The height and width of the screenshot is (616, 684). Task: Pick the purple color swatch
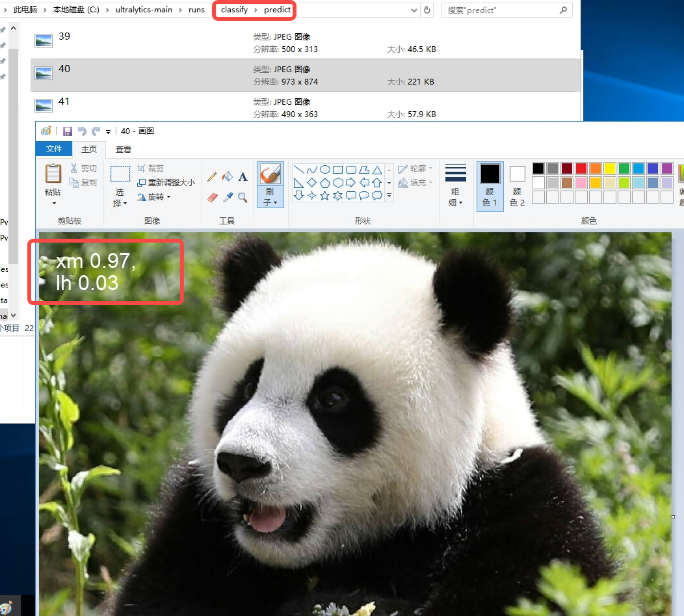pos(667,168)
